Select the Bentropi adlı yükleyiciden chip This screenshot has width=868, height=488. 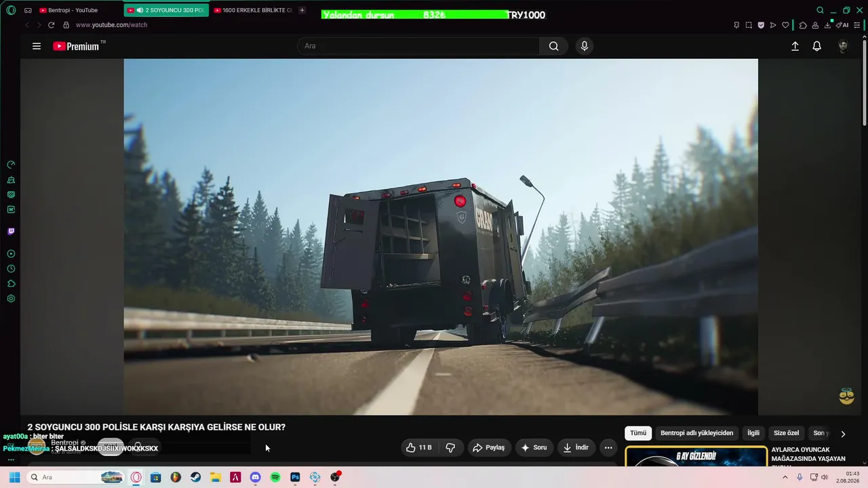pyautogui.click(x=696, y=433)
